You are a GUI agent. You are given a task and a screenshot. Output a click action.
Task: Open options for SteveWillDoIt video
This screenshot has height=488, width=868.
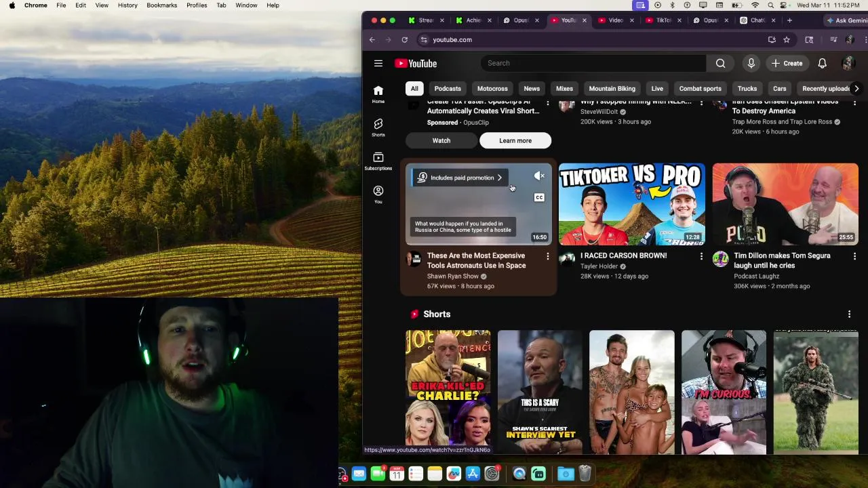coord(701,102)
